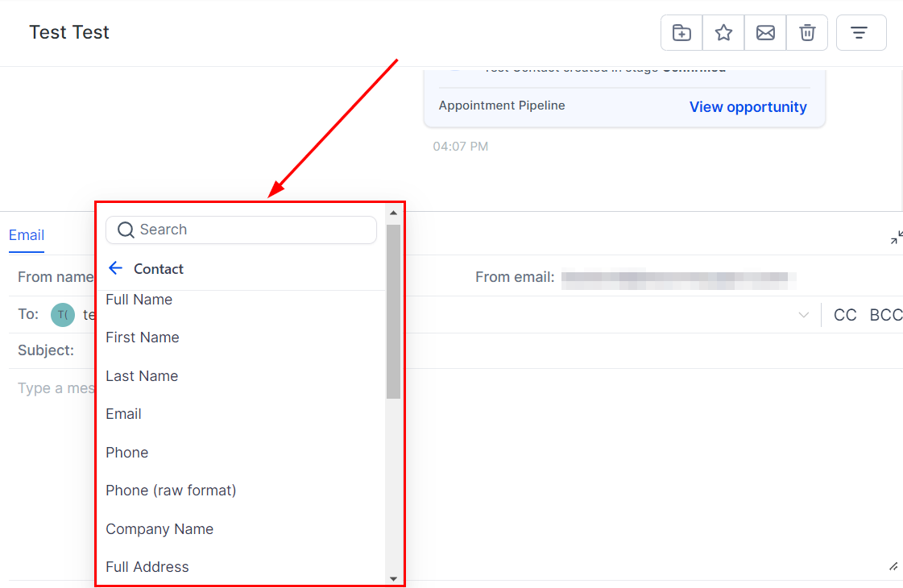Click the back arrow beside Contact
Screen dimensions: 903x588
point(115,268)
